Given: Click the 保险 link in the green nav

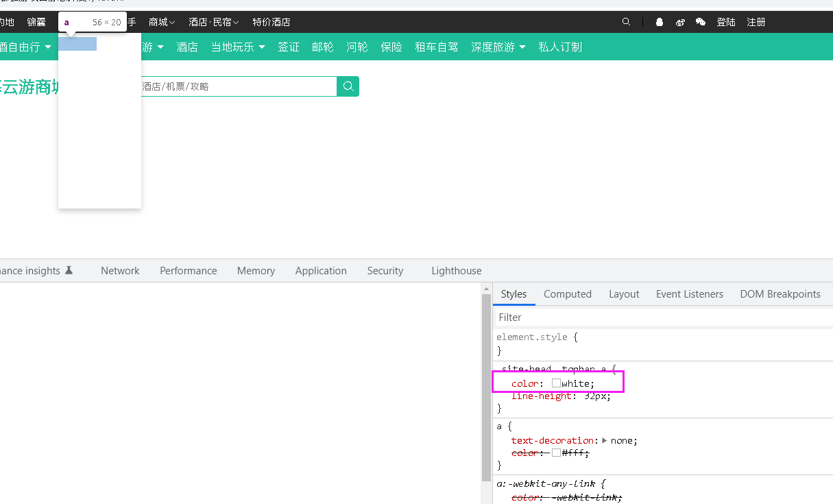Looking at the screenshot, I should [x=391, y=47].
